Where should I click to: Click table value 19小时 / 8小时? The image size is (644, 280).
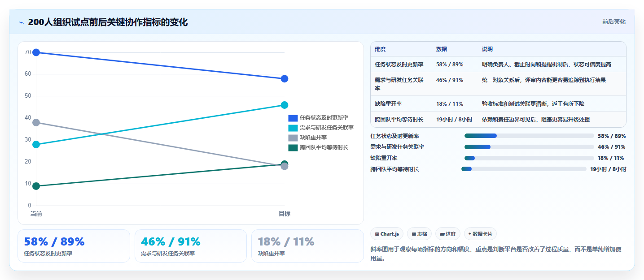[454, 120]
